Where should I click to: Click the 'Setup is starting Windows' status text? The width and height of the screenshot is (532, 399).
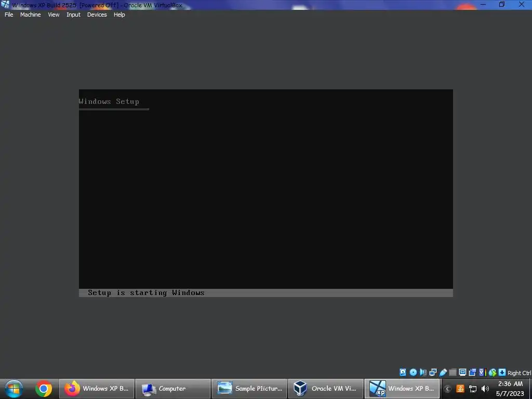pos(146,292)
